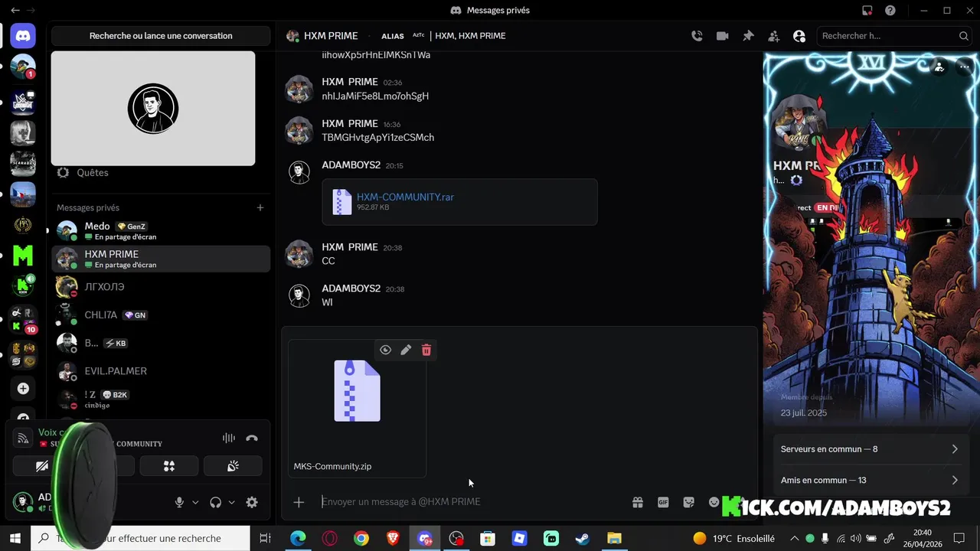980x551 pixels.
Task: Show pinned messages pin icon
Action: tap(748, 36)
